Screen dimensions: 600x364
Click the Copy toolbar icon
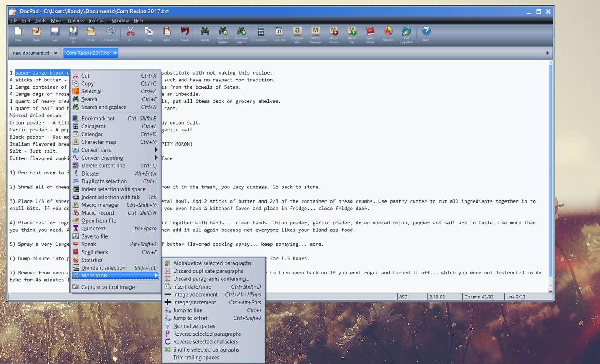coord(148,34)
